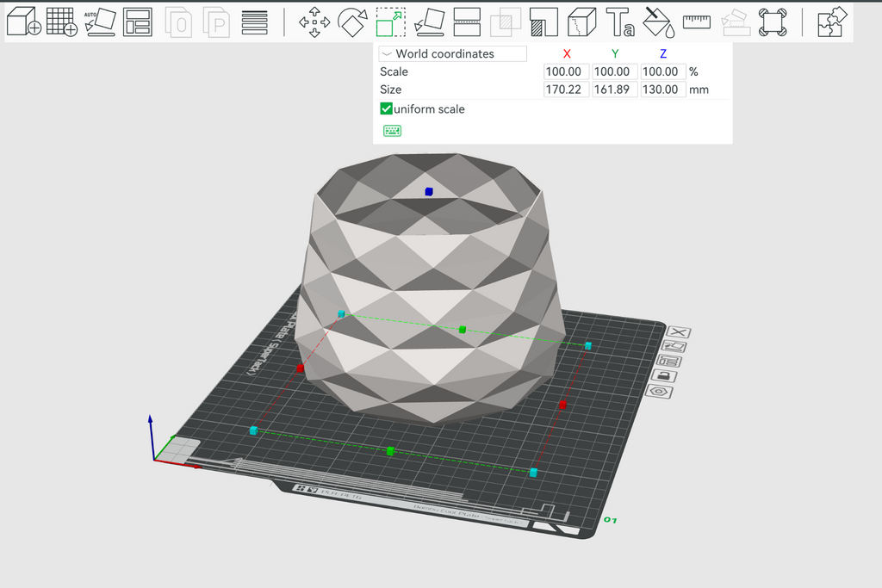This screenshot has height=588, width=882.
Task: Click the Split to parts icon
Action: 216,23
